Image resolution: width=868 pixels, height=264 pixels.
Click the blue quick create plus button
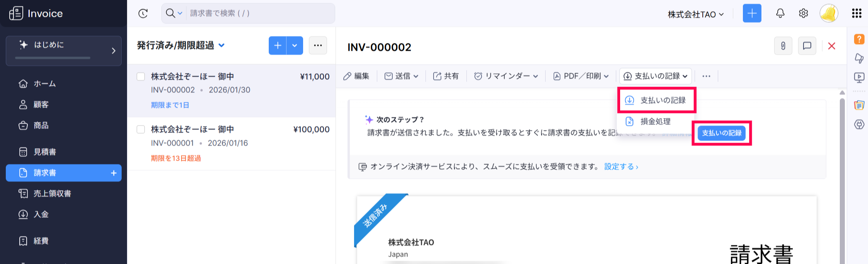752,13
